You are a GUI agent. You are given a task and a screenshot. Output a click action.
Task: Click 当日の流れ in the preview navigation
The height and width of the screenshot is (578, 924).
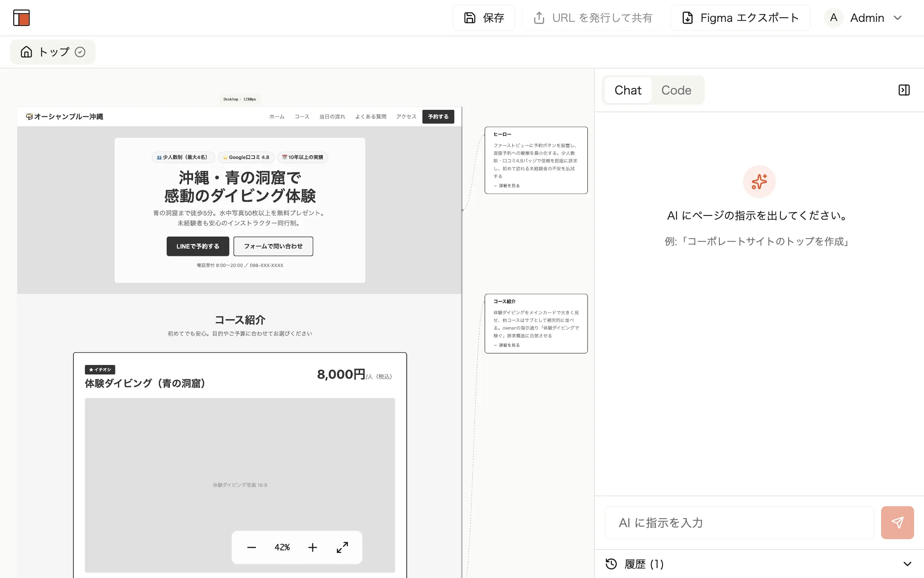point(332,117)
